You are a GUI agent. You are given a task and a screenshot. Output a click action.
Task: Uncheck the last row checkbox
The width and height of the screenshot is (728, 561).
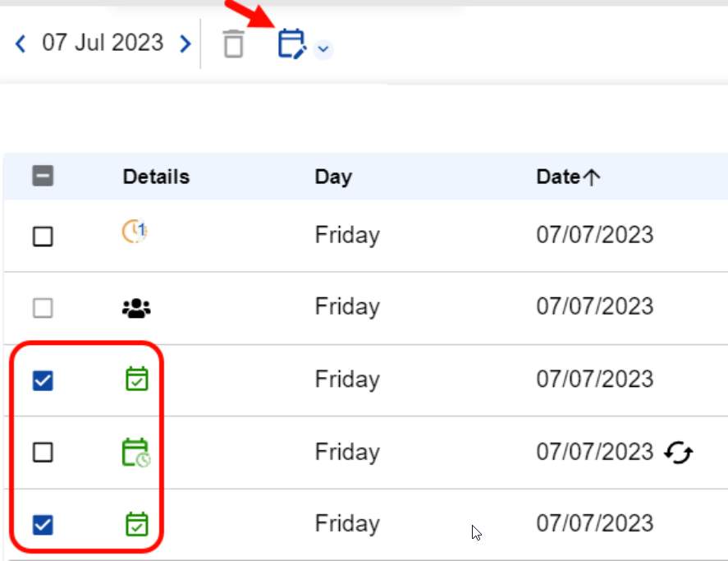coord(43,522)
